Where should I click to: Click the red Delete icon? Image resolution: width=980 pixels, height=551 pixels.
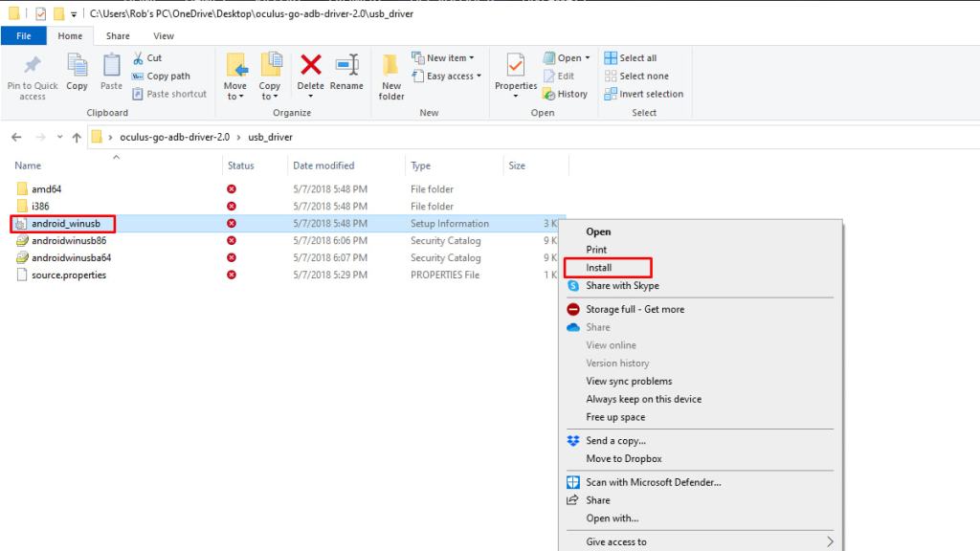[311, 64]
